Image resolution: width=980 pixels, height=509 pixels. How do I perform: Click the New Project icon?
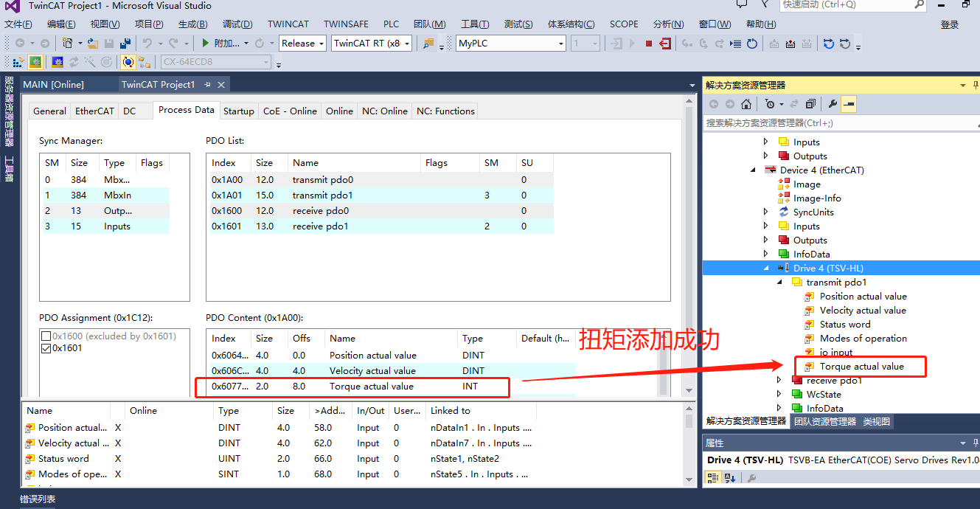click(67, 44)
